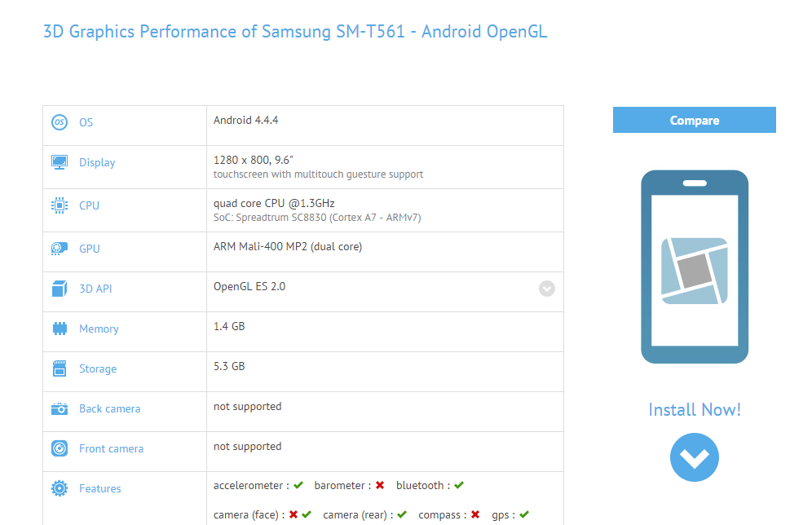Click the Features gear icon
The image size is (812, 525).
[x=60, y=488]
